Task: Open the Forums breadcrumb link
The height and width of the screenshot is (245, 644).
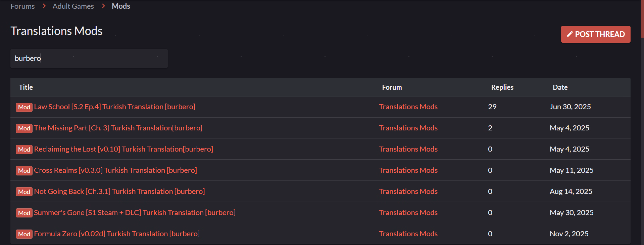Action: [x=22, y=6]
